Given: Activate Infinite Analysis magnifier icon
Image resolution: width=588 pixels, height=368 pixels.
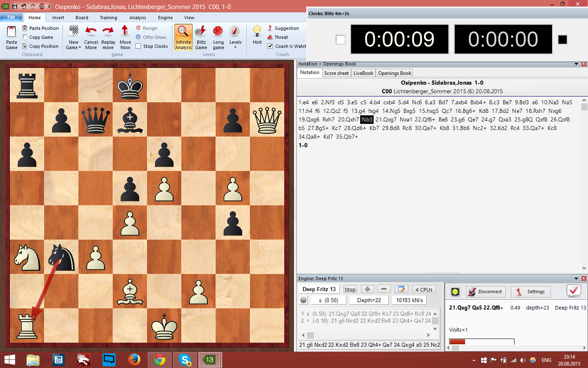Looking at the screenshot, I should coord(183,31).
